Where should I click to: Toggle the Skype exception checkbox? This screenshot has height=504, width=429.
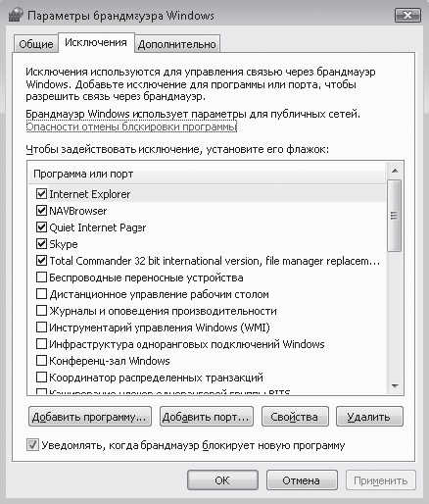(x=41, y=244)
